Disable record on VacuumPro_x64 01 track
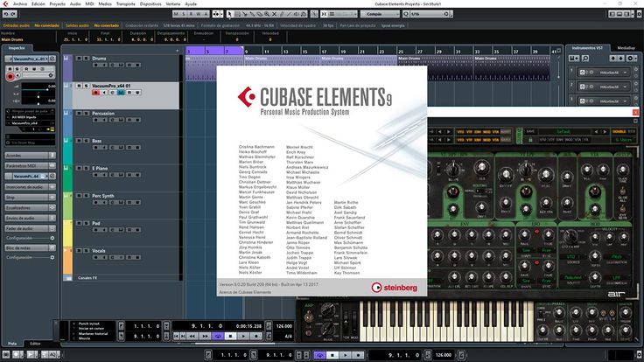Viewport: 644px width, 362px height. point(95,93)
